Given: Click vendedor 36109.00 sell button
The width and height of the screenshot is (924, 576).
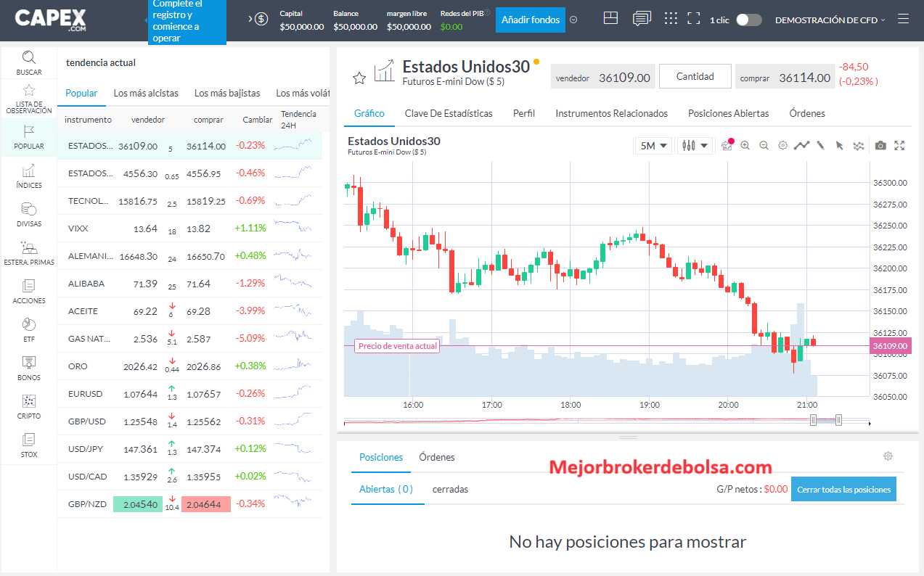Looking at the screenshot, I should tap(602, 77).
